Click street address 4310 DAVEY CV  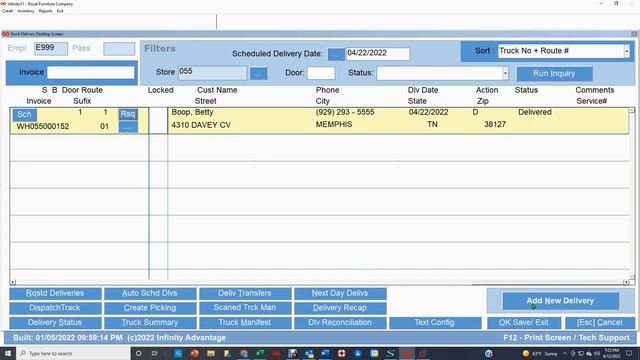click(201, 125)
